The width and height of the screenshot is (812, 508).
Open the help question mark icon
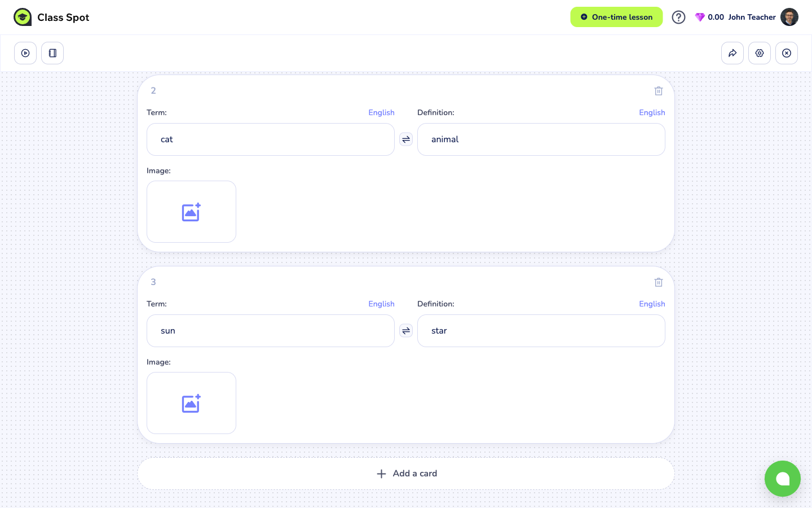pyautogui.click(x=678, y=17)
